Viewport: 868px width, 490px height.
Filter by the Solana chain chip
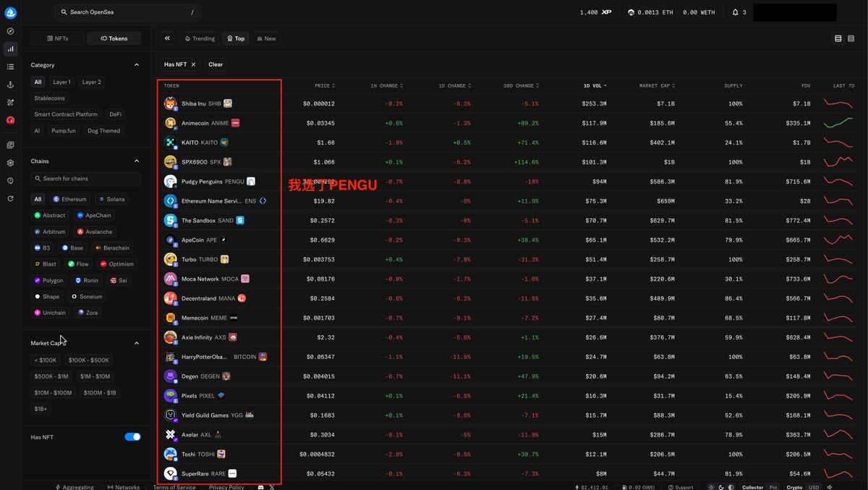tap(111, 199)
